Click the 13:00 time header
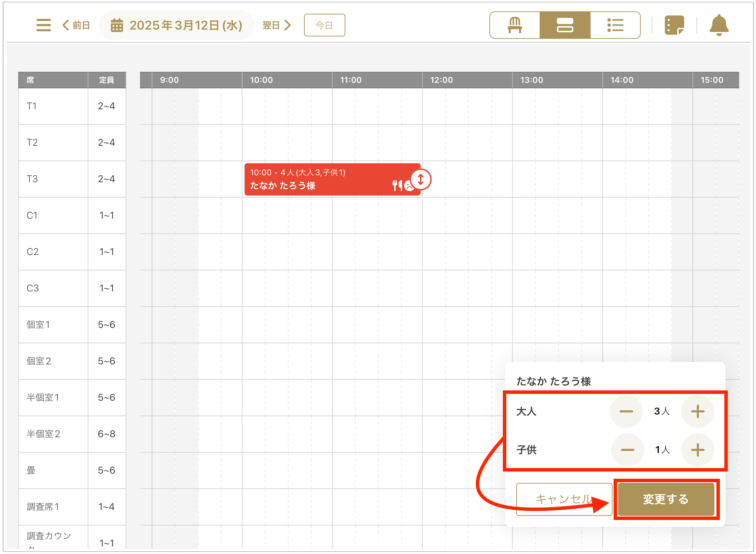Viewport: 756px width, 554px height. point(531,80)
